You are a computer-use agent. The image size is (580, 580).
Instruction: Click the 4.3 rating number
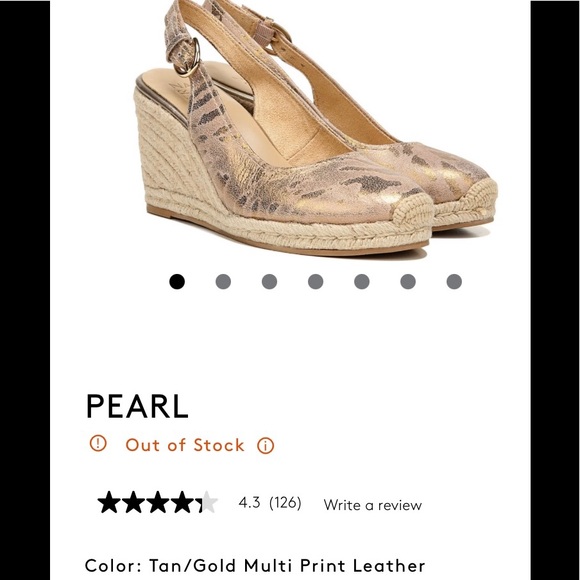click(x=249, y=502)
